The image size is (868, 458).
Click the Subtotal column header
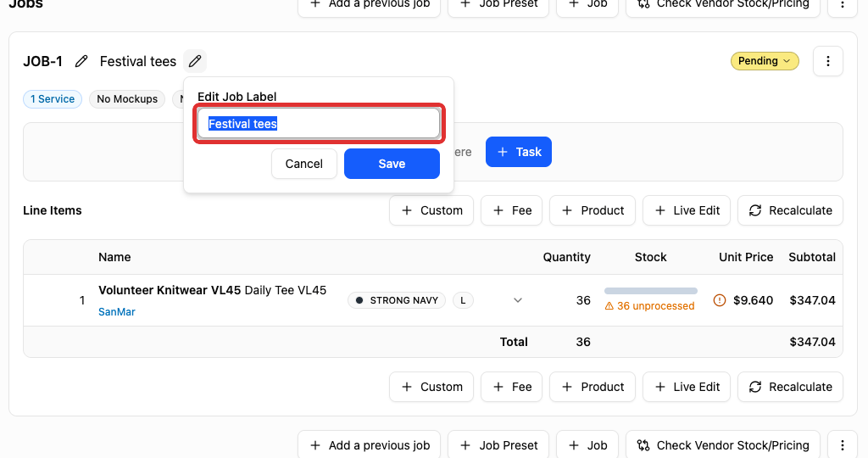[x=812, y=257]
